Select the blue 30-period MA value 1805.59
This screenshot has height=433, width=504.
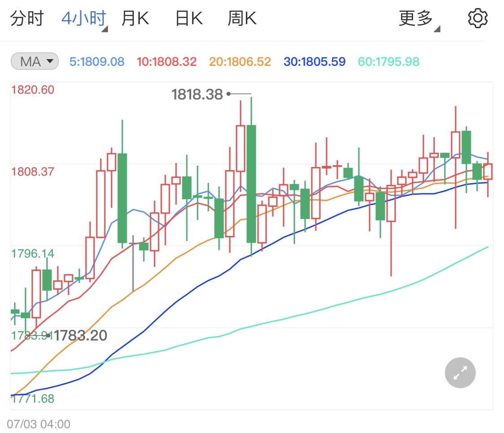315,61
